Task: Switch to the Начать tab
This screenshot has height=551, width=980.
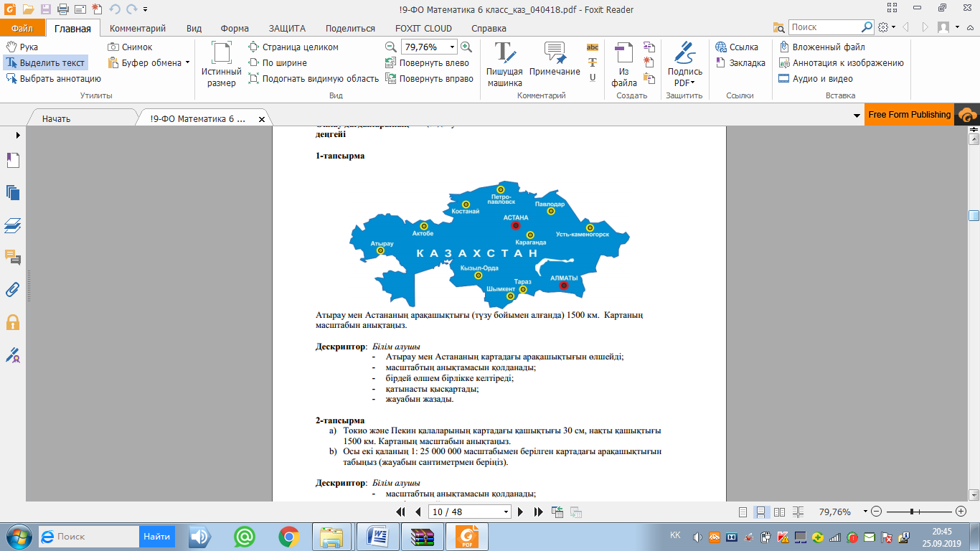Action: tap(56, 119)
